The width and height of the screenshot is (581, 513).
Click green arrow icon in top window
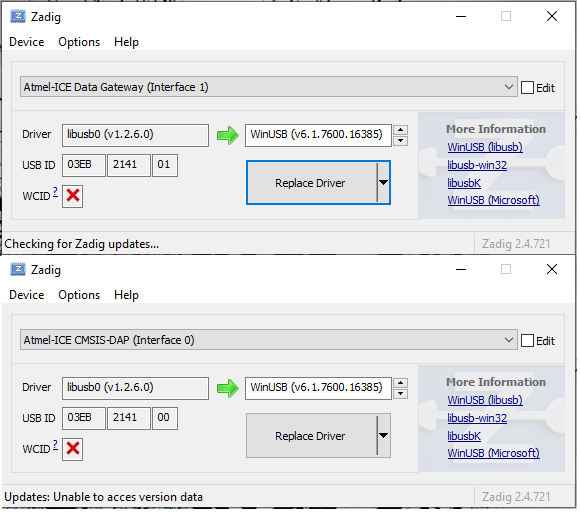(228, 135)
